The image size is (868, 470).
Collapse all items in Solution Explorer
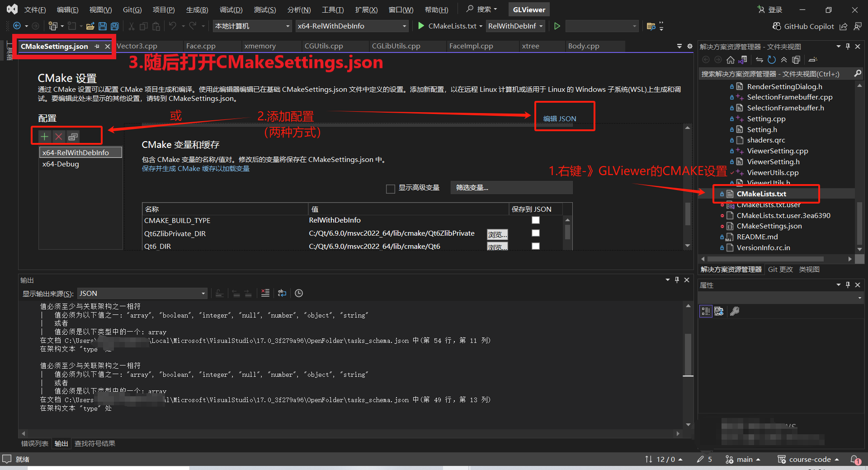pyautogui.click(x=784, y=60)
